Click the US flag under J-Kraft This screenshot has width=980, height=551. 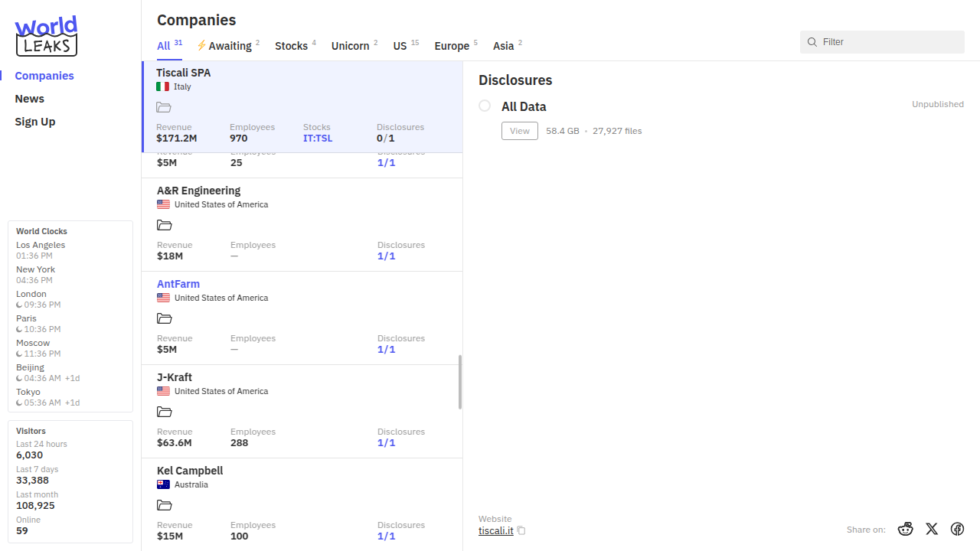pyautogui.click(x=163, y=391)
